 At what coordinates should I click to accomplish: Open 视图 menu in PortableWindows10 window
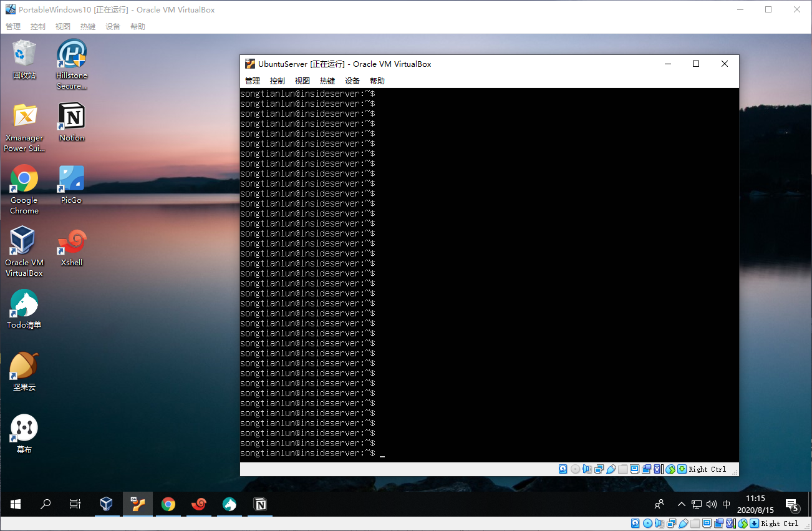(63, 27)
